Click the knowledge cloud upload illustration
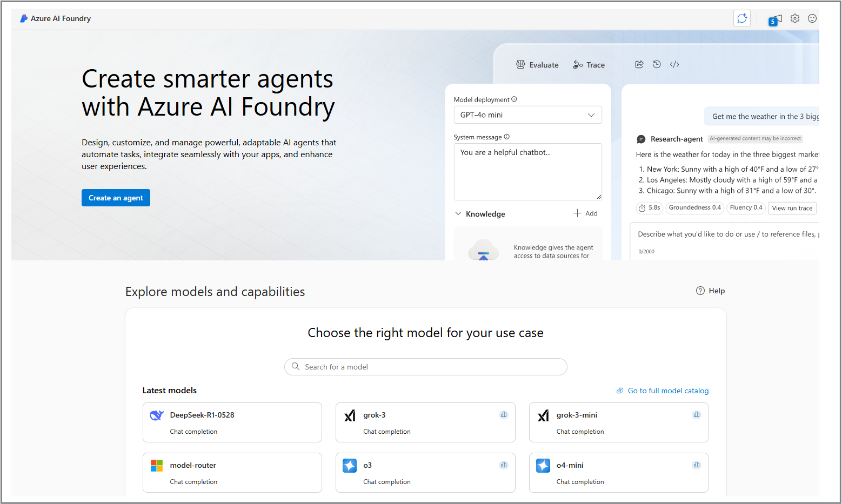Image resolution: width=842 pixels, height=504 pixels. tap(483, 250)
